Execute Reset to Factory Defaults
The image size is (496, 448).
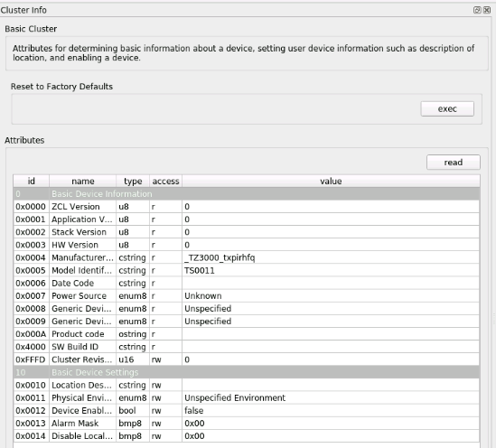447,108
